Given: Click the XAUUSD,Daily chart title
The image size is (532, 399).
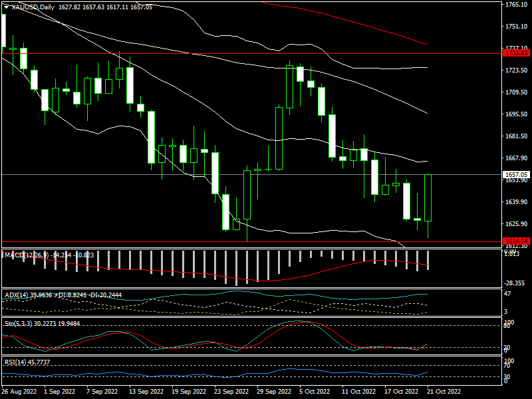Looking at the screenshot, I should pos(35,7).
